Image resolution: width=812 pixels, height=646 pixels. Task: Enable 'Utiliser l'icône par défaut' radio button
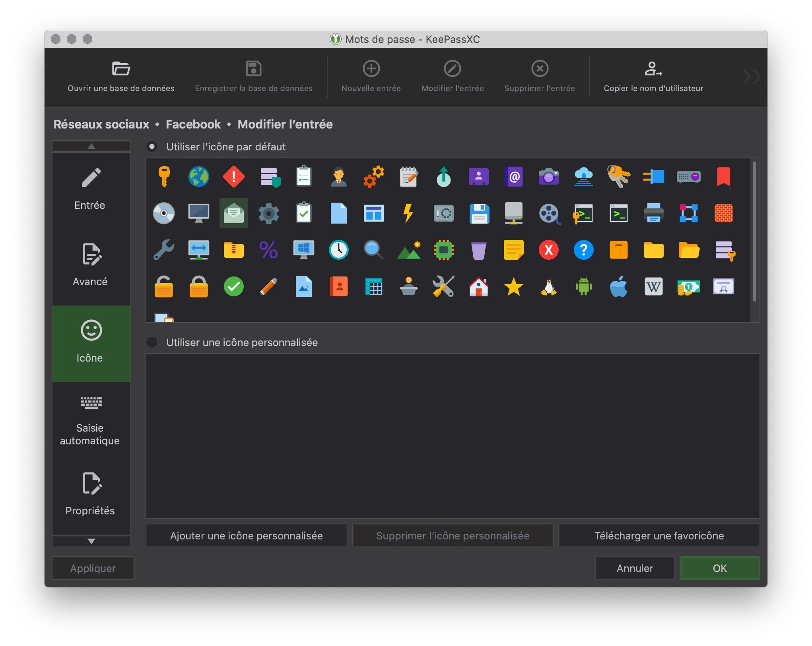(x=152, y=147)
